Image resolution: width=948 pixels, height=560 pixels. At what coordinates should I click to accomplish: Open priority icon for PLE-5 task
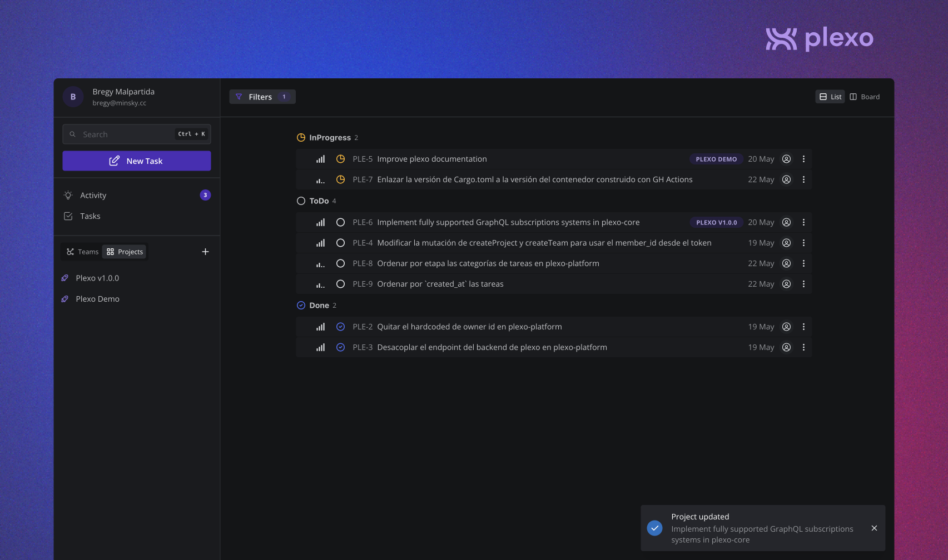[x=320, y=159]
